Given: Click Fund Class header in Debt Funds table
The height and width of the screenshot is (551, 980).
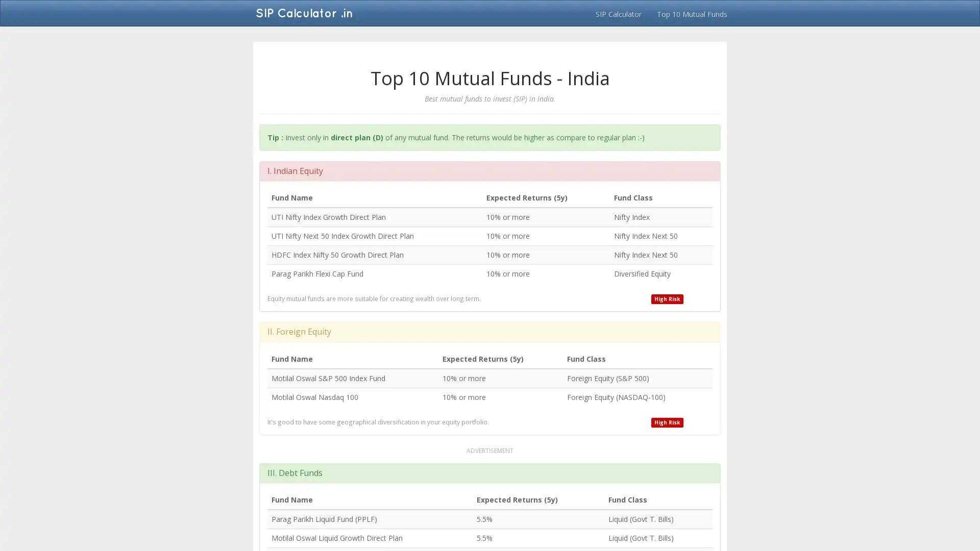Looking at the screenshot, I should coord(627,500).
